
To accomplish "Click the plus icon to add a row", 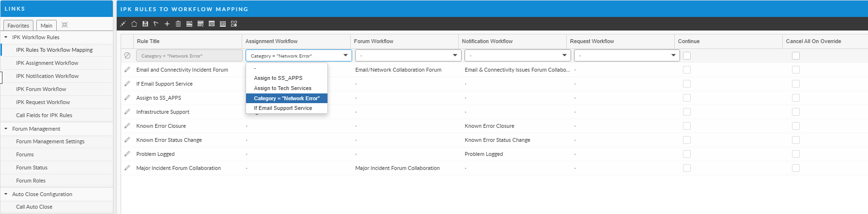I will 167,24.
